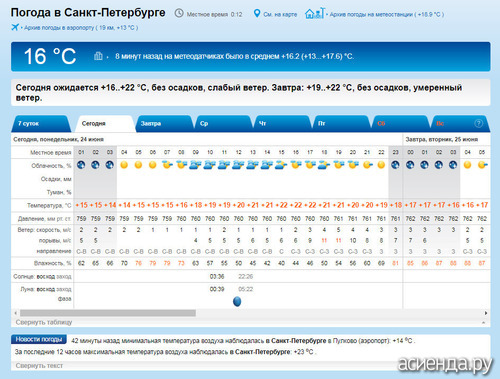Click the «Туман, %» row label
This screenshot has height=379, width=500.
(x=59, y=192)
